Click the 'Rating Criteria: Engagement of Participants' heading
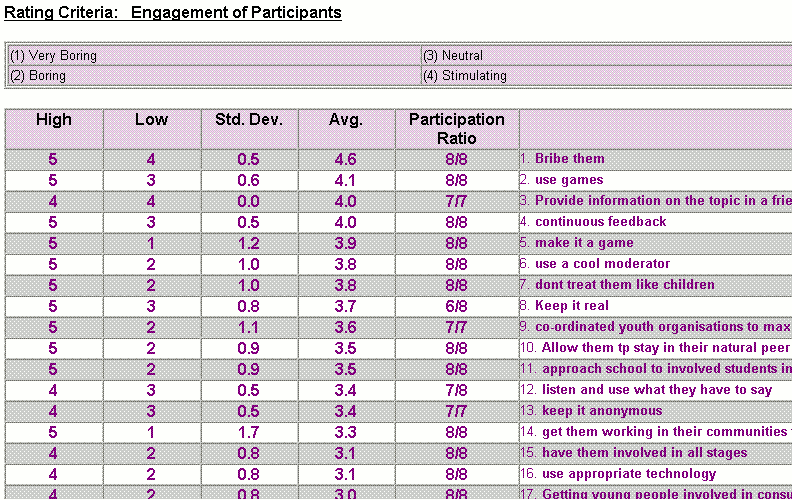This screenshot has height=500, width=792. pos(173,13)
